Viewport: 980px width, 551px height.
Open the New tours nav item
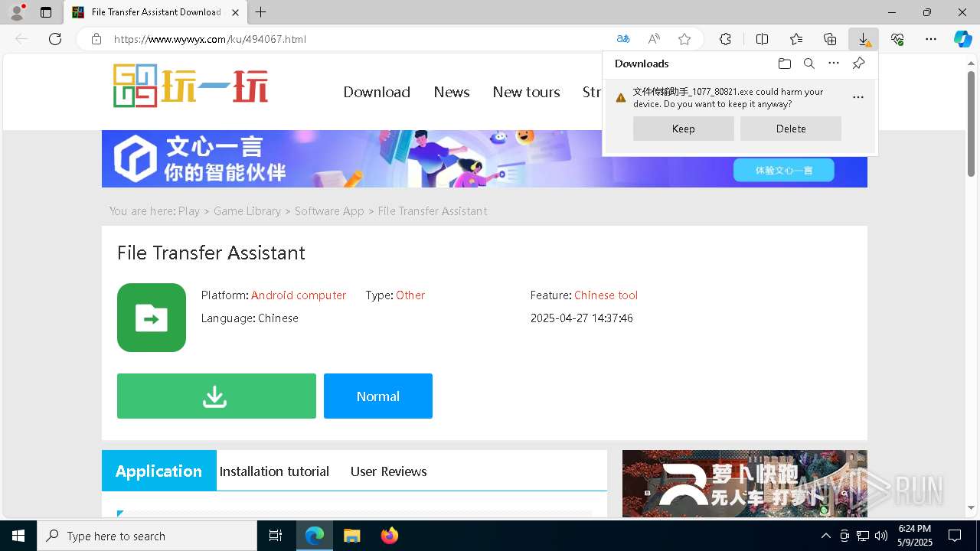coord(526,92)
